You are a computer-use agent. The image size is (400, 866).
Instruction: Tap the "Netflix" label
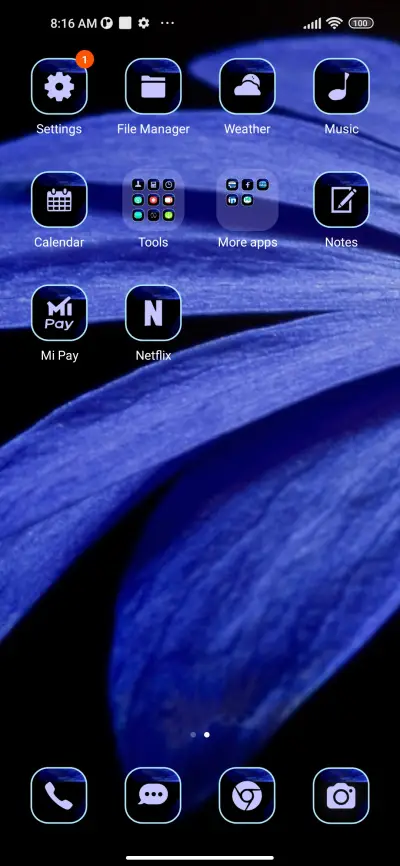click(x=153, y=355)
